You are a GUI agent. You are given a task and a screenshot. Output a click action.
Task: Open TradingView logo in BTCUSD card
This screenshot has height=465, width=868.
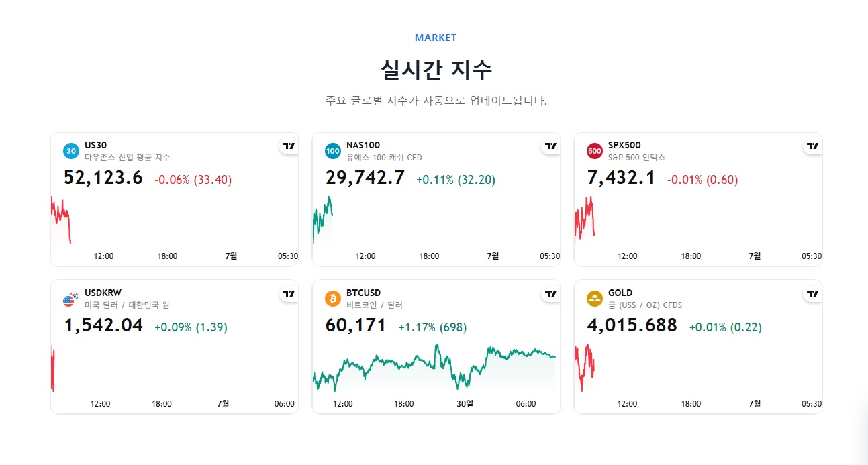pyautogui.click(x=550, y=293)
